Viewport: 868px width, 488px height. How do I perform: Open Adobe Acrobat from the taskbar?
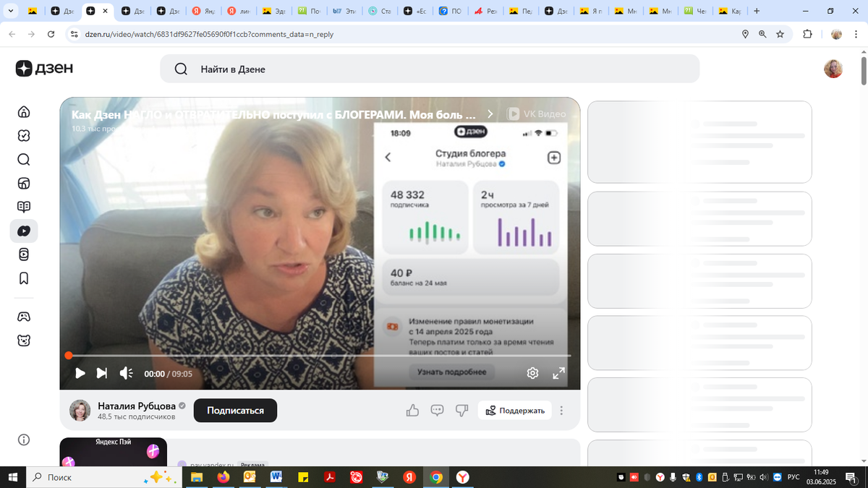click(x=330, y=477)
